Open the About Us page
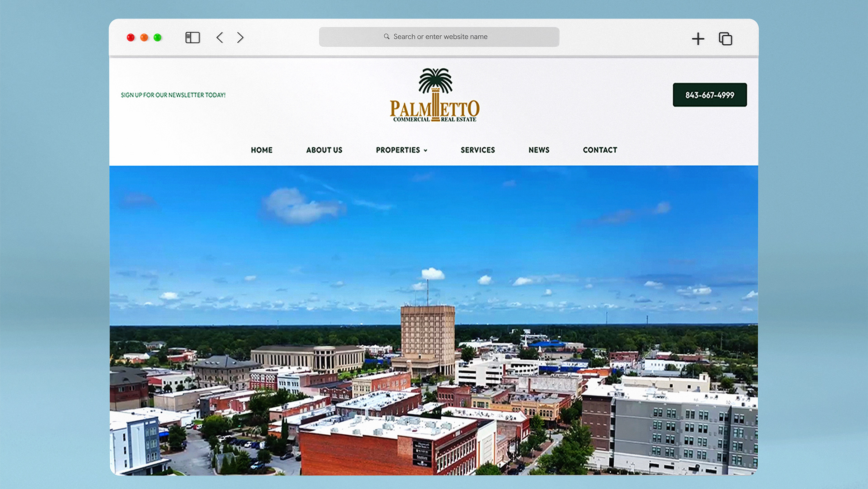The height and width of the screenshot is (489, 868). pos(324,150)
